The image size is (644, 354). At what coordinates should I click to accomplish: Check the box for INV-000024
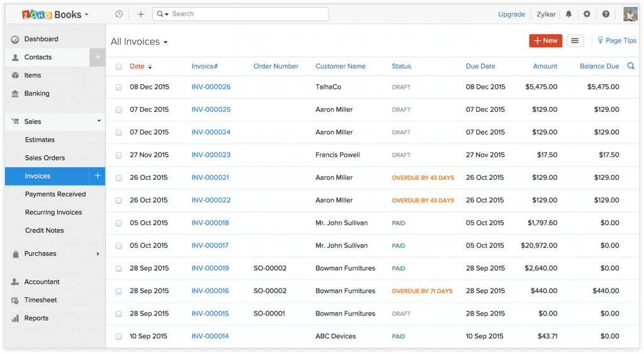click(x=119, y=132)
